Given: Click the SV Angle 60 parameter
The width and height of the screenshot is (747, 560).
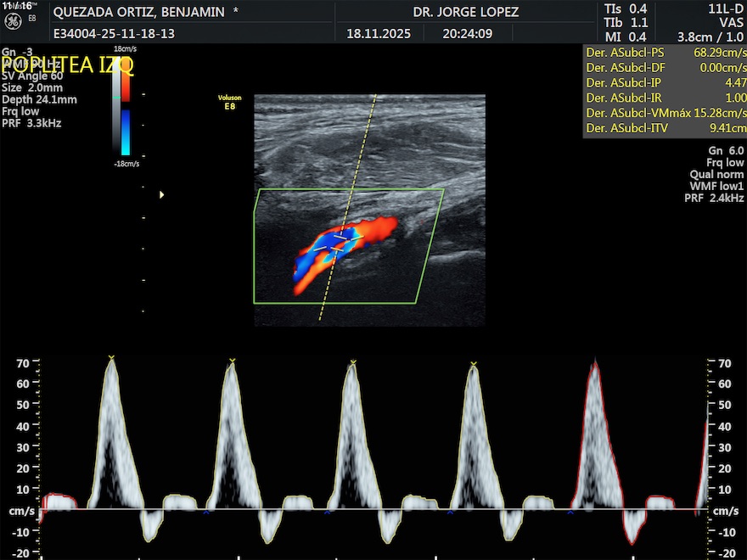Looking at the screenshot, I should (x=32, y=76).
